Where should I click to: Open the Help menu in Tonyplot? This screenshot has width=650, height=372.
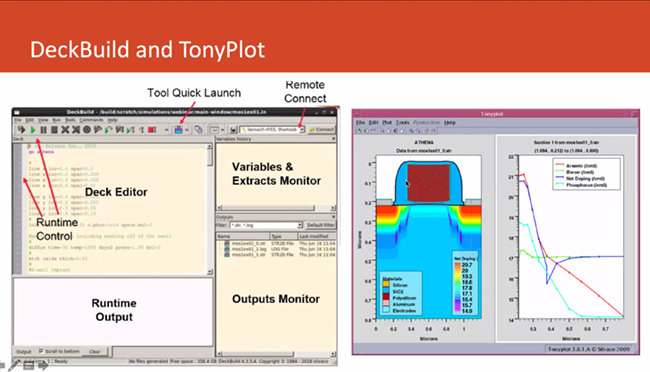(450, 123)
